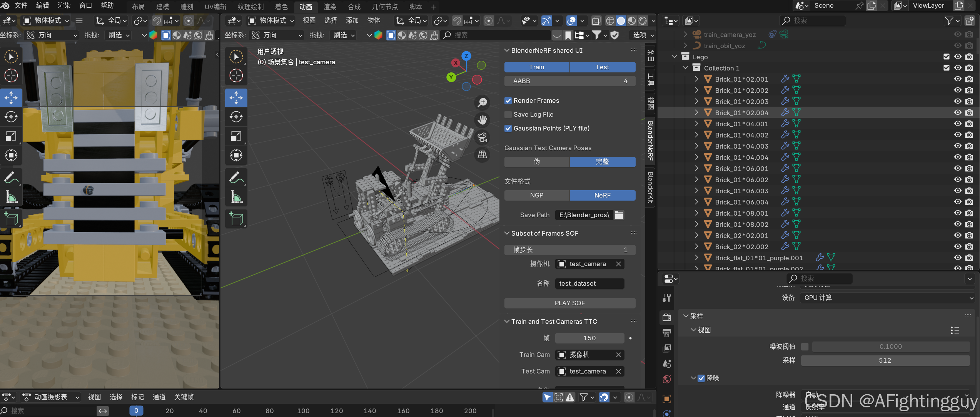Select the 3D Cursor tool in left viewport
This screenshot has width=980, height=417.
coord(11,76)
